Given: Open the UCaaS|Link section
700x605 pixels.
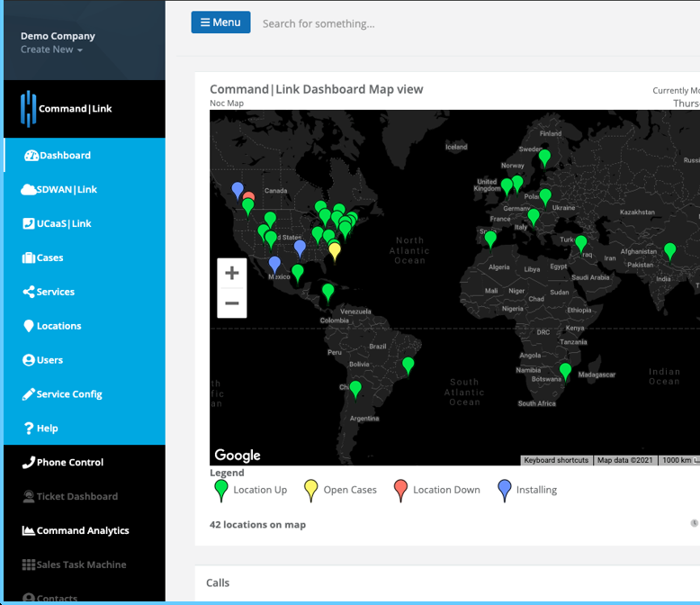Looking at the screenshot, I should pos(85,223).
